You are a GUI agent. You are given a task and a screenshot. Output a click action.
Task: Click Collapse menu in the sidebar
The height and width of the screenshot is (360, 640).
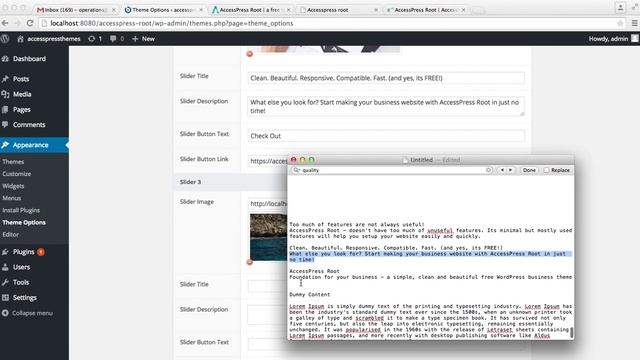[x=32, y=313]
